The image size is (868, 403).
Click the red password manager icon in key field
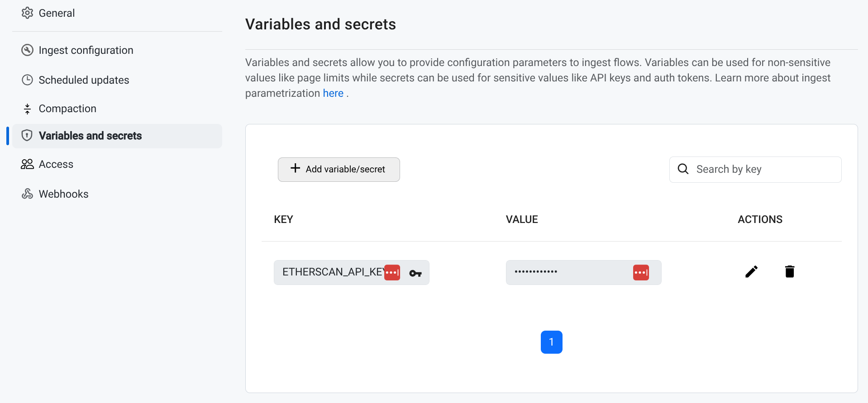point(392,273)
